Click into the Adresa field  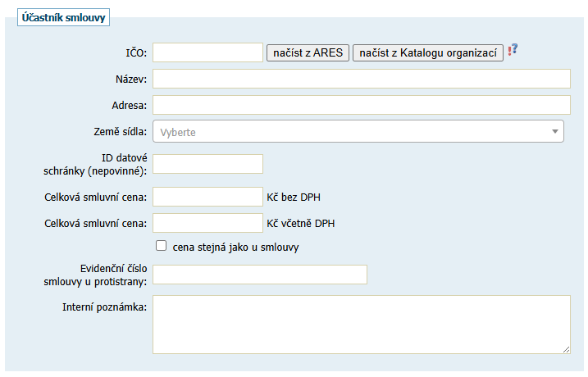click(361, 105)
